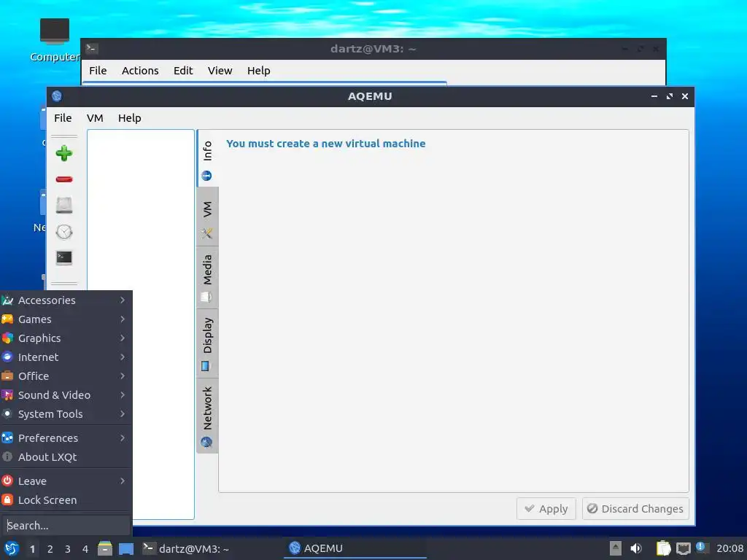Click the terminal window title bar icon
Screen dimensions: 747x560
[91, 49]
